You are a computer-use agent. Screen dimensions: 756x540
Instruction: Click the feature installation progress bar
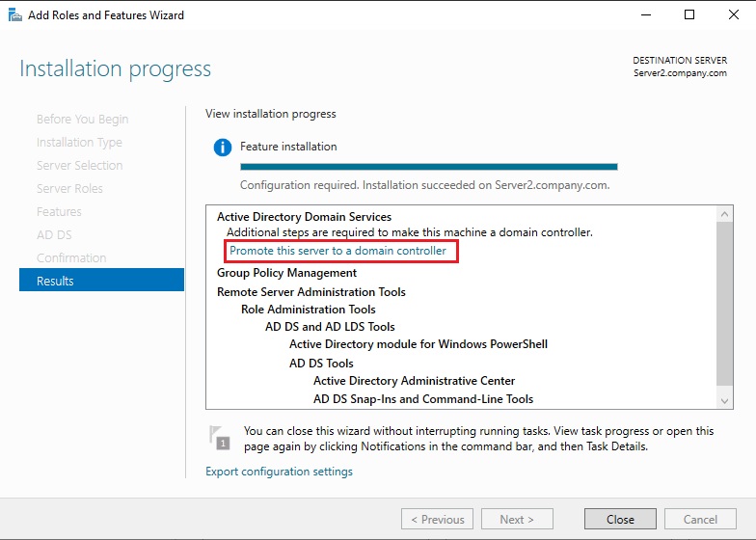point(428,167)
